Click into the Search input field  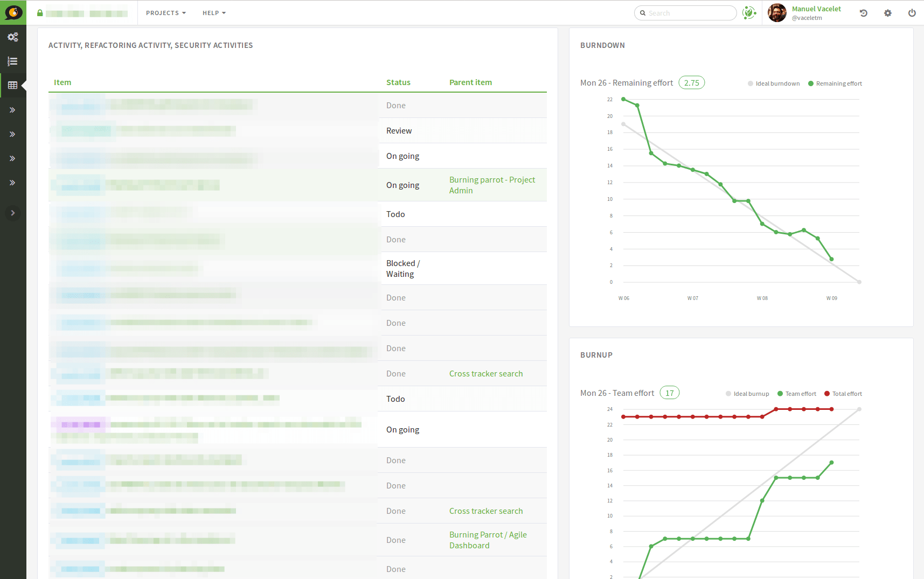(690, 13)
